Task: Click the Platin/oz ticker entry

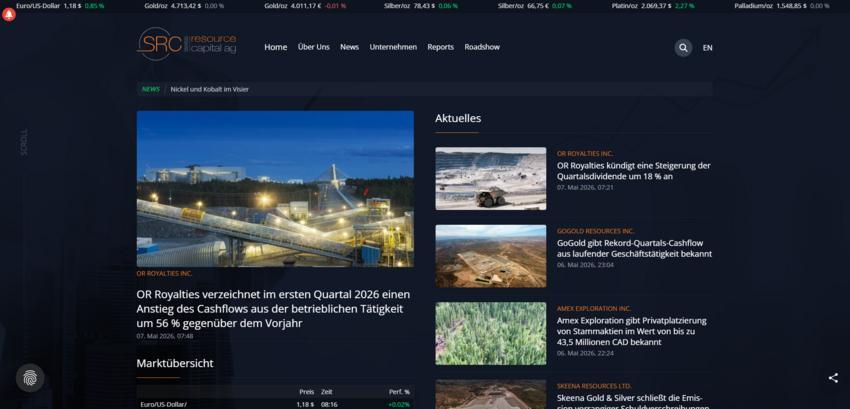Action: pyautogui.click(x=653, y=6)
